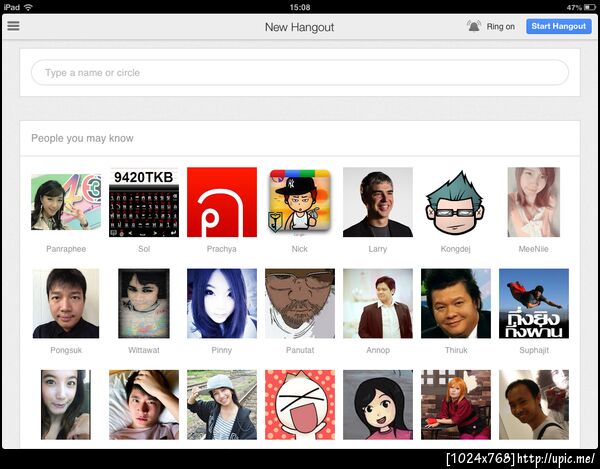Click the name Prachya

point(222,249)
